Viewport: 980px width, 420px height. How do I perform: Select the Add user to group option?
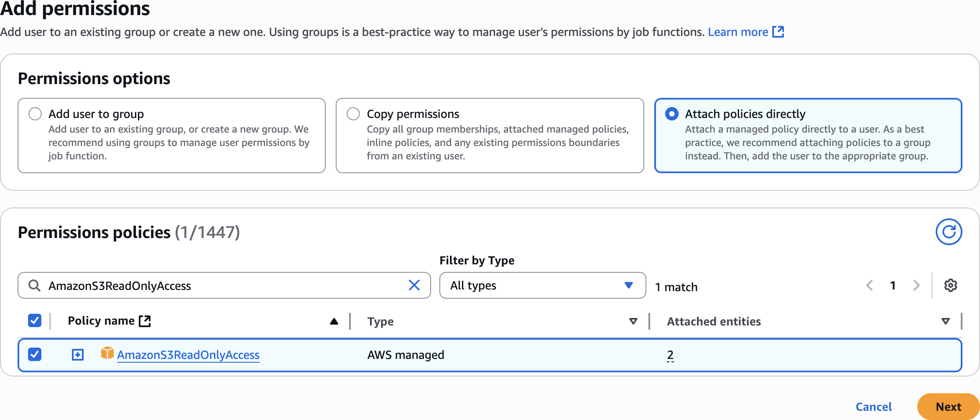tap(35, 114)
